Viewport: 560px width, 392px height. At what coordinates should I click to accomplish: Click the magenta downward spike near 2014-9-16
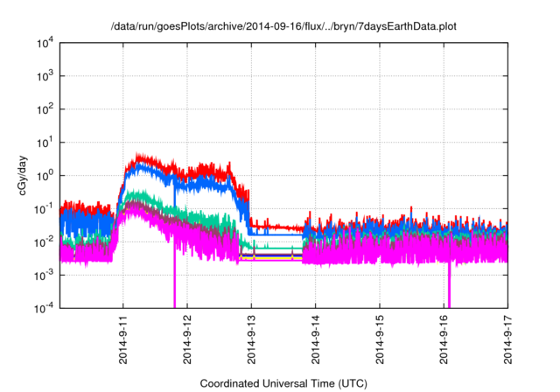[450, 289]
